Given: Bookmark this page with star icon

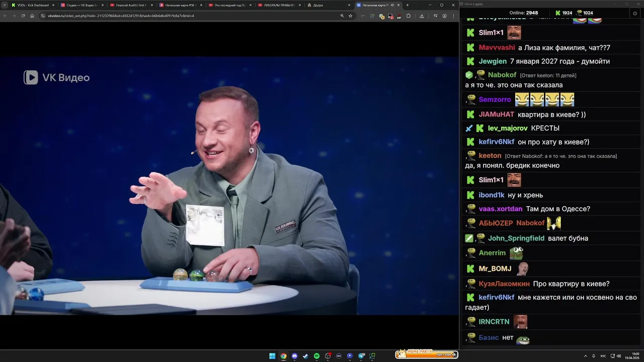Looking at the screenshot, I should (351, 16).
